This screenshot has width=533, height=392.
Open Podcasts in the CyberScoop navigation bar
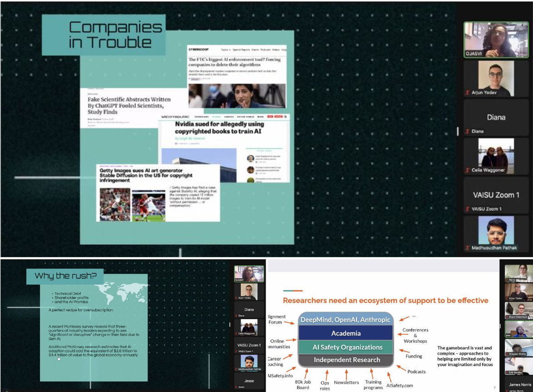pyautogui.click(x=266, y=49)
